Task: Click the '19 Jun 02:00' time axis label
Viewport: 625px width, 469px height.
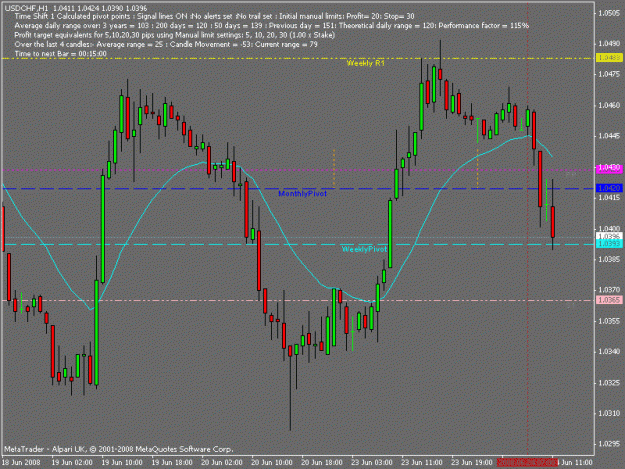Action: point(72,463)
